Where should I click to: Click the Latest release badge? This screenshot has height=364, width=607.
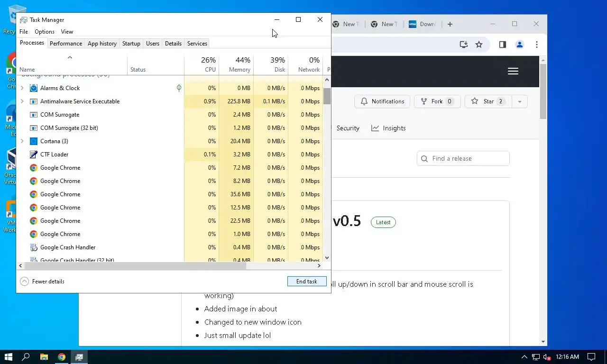tap(383, 222)
